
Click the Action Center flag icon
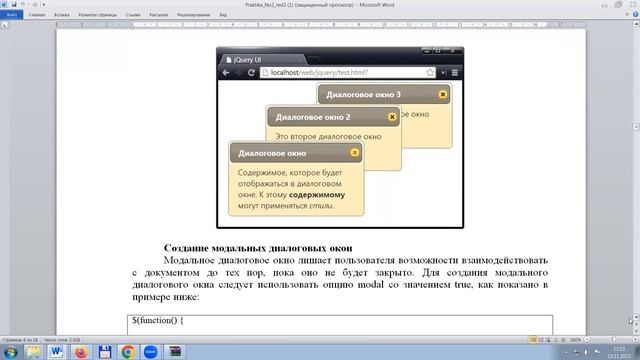(597, 352)
